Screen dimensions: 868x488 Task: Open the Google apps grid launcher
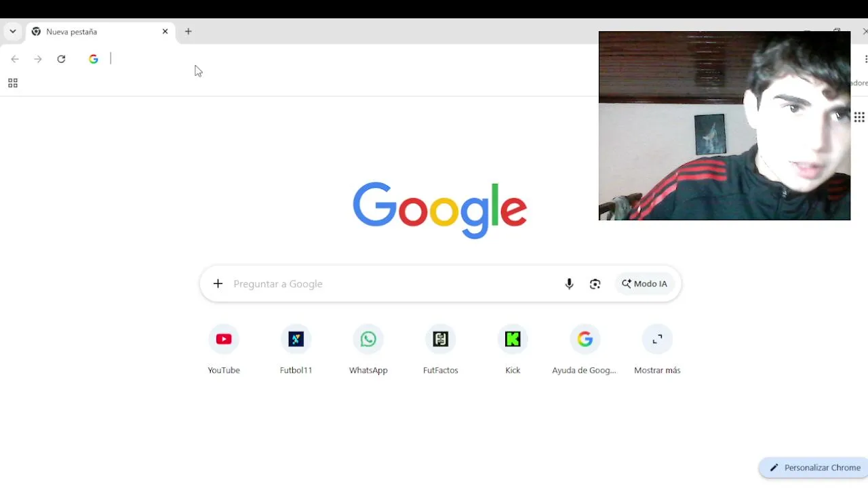[859, 117]
